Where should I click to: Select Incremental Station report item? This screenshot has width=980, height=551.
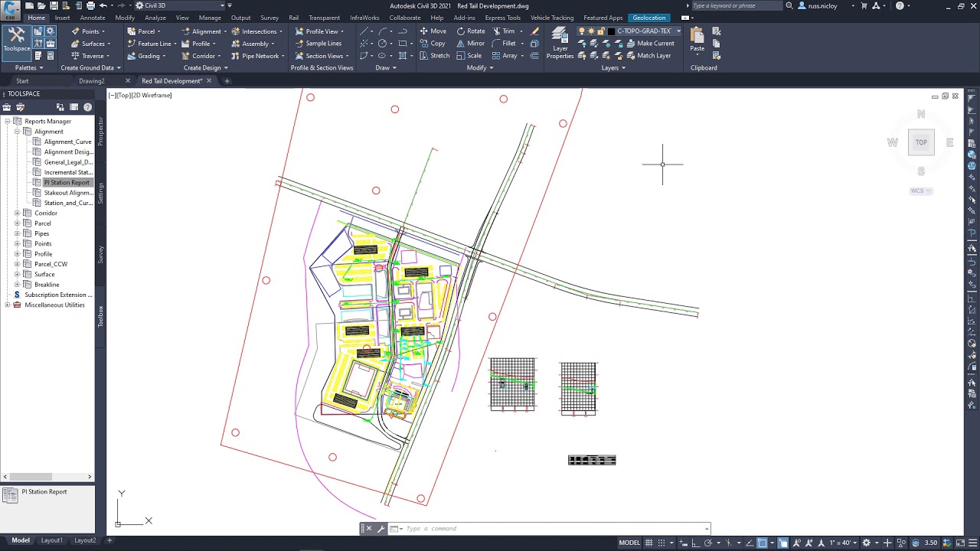[x=68, y=172]
